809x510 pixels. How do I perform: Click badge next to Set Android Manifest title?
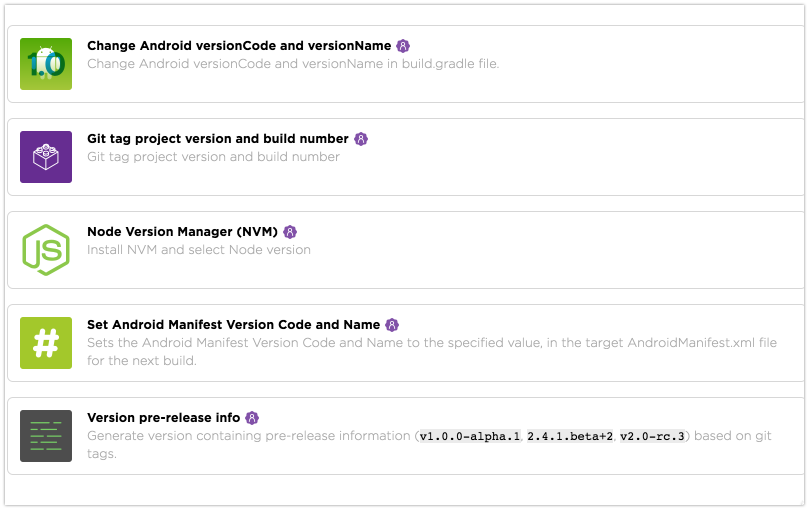[x=393, y=325]
